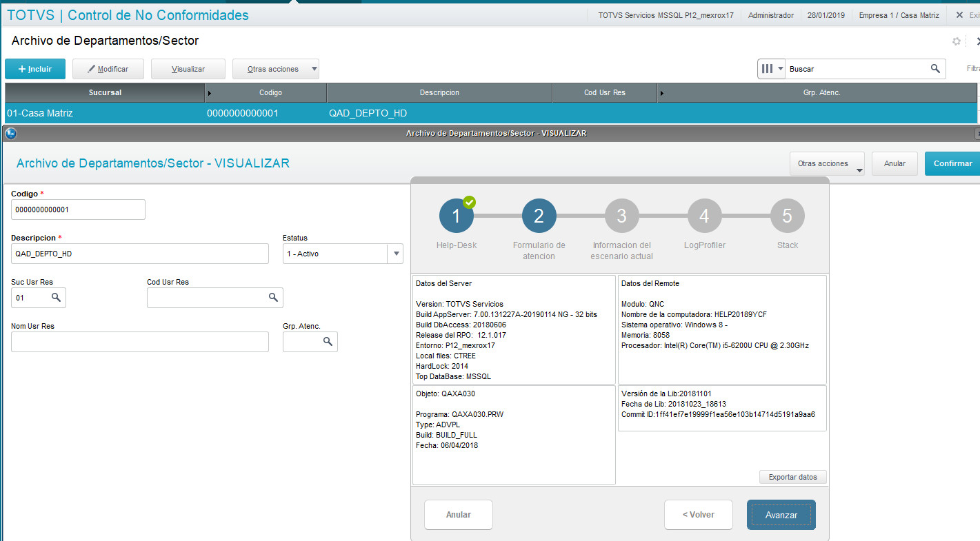Image resolution: width=980 pixels, height=541 pixels.
Task: Open the search column selector dropdown
Action: pyautogui.click(x=772, y=69)
